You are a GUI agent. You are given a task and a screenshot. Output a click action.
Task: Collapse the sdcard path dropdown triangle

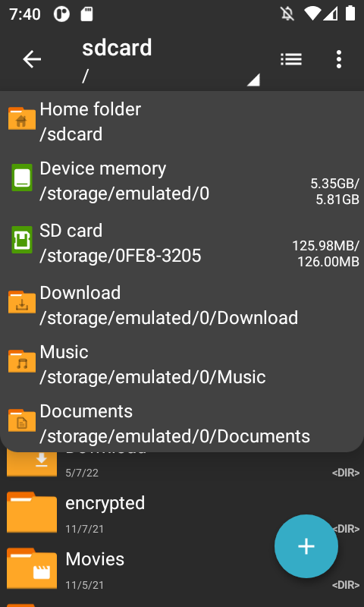253,80
